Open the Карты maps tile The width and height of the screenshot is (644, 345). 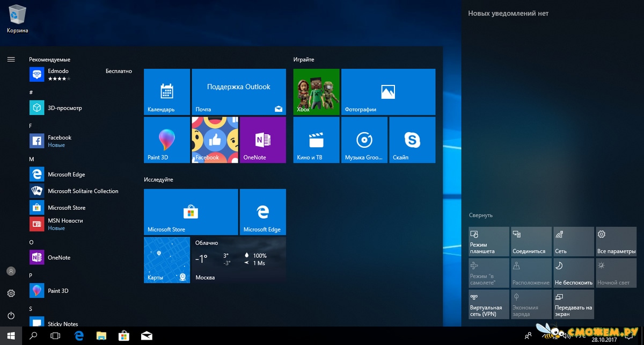tap(167, 260)
